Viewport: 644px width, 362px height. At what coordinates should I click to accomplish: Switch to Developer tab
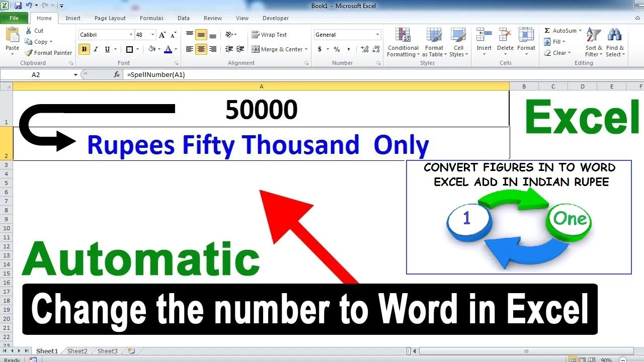point(276,18)
